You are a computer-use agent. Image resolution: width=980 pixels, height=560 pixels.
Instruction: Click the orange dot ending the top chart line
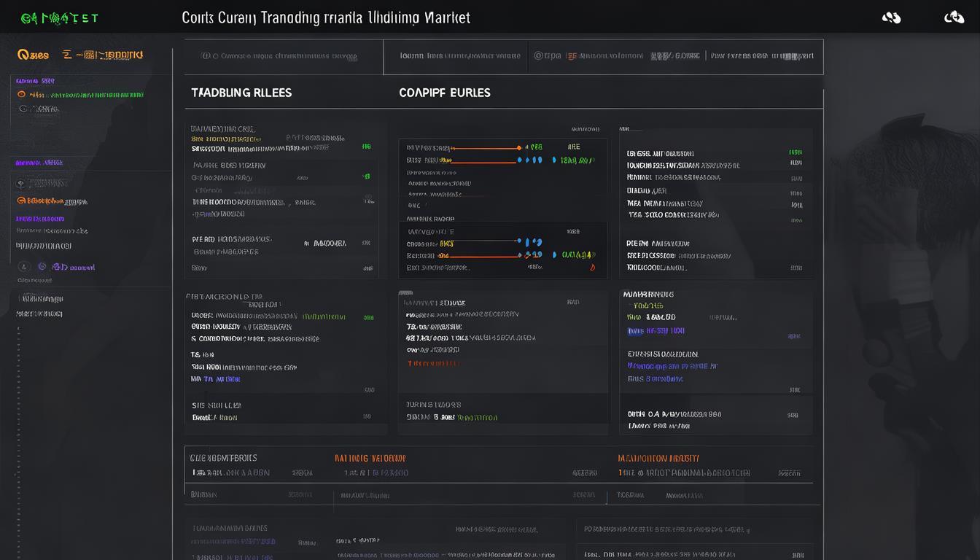click(519, 148)
